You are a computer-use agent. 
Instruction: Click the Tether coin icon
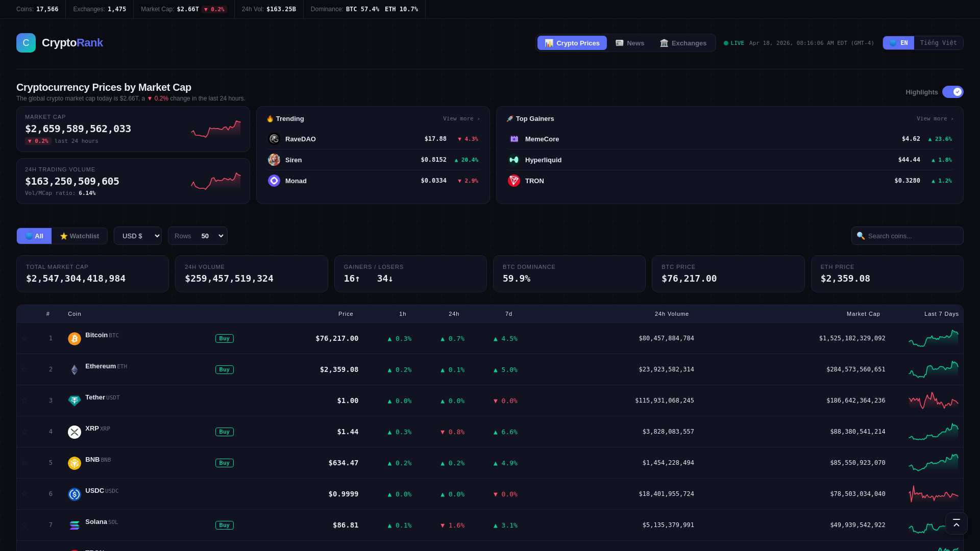pos(74,400)
